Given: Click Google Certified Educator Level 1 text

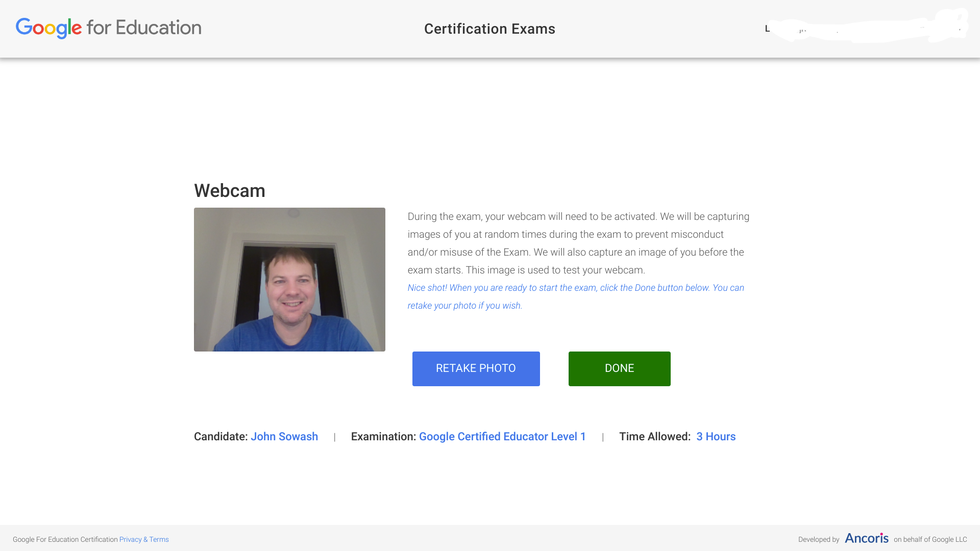Looking at the screenshot, I should 502,437.
